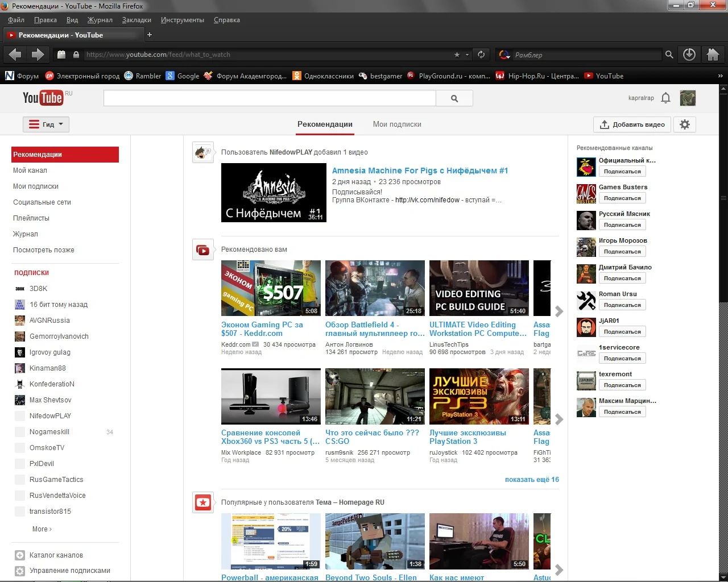Subscribe to Русский Мясник channel

(x=622, y=225)
